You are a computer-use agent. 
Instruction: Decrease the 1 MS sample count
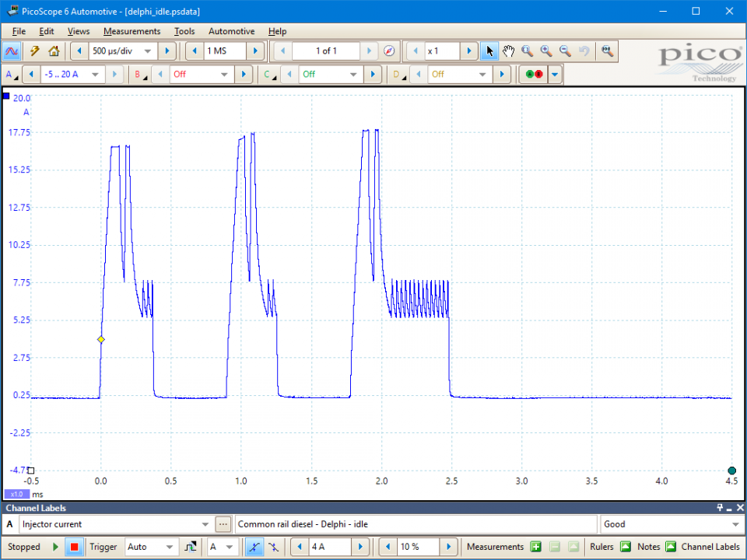point(195,51)
